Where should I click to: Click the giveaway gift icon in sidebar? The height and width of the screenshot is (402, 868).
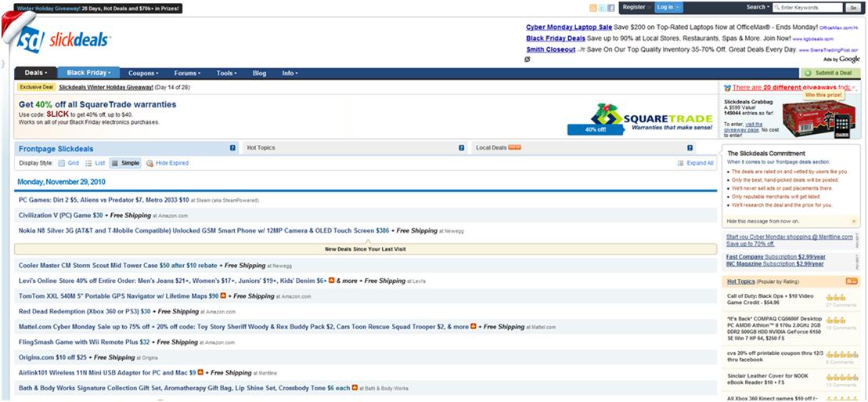pos(727,88)
